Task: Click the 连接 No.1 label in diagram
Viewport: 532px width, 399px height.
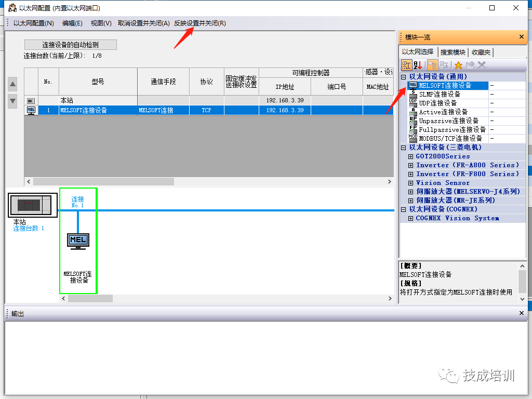Action: point(78,202)
